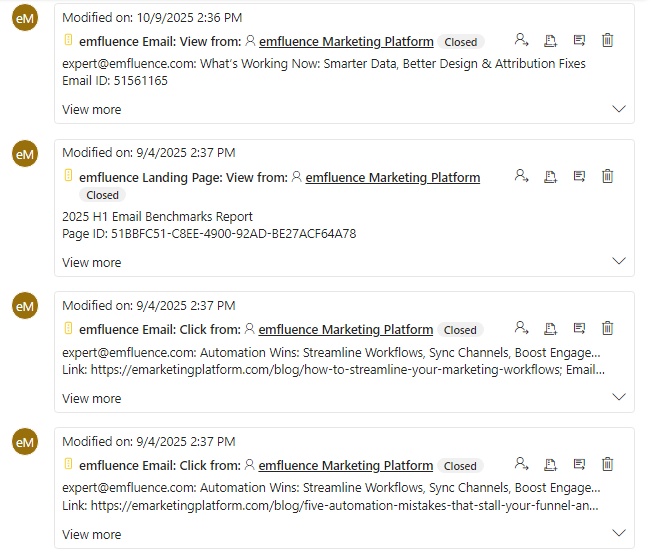Image resolution: width=650 pixels, height=557 pixels.
Task: Expand chevron on the how-to-streamline click card
Action: [x=618, y=398]
